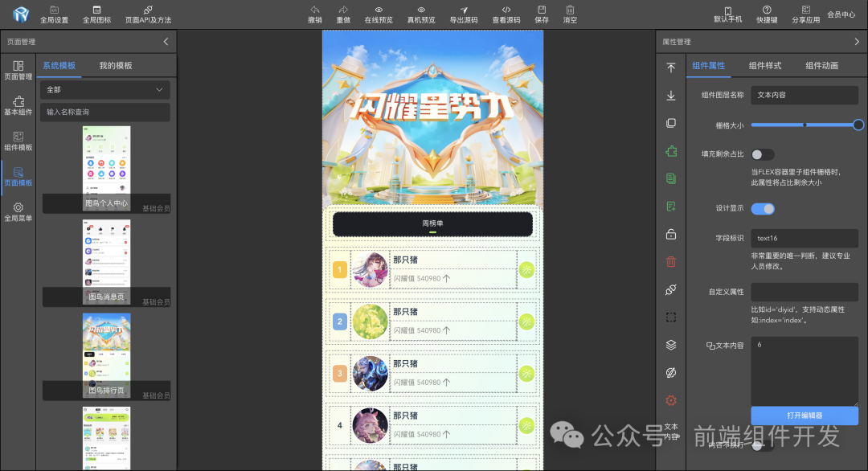
Task: Open 全局设置 global settings
Action: (x=55, y=14)
